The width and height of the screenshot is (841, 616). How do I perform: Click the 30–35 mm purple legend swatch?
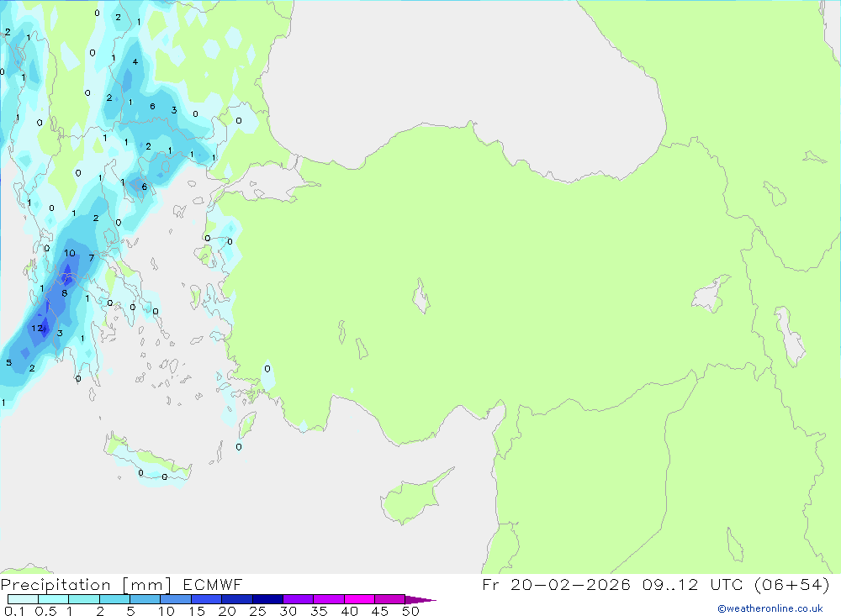[299, 599]
